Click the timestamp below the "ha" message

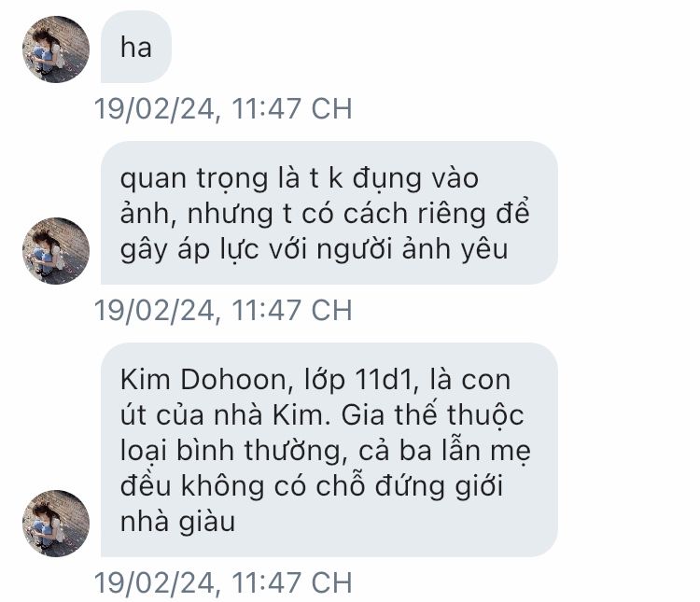223,108
